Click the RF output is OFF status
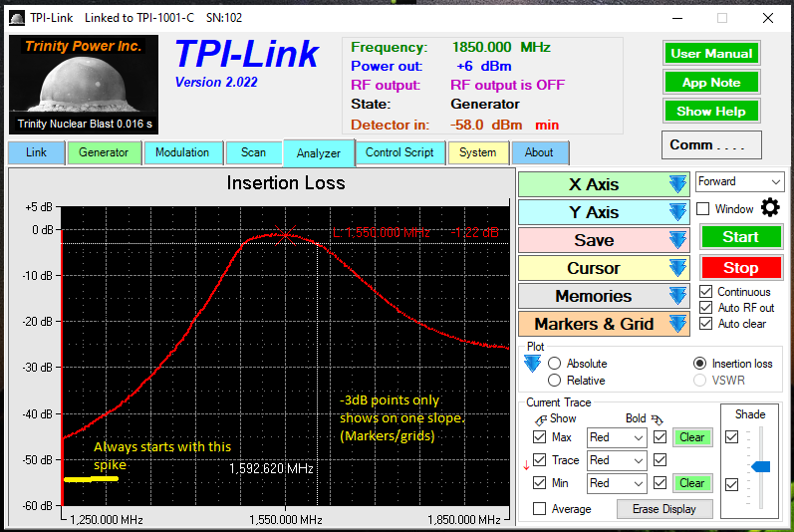 pyautogui.click(x=507, y=85)
